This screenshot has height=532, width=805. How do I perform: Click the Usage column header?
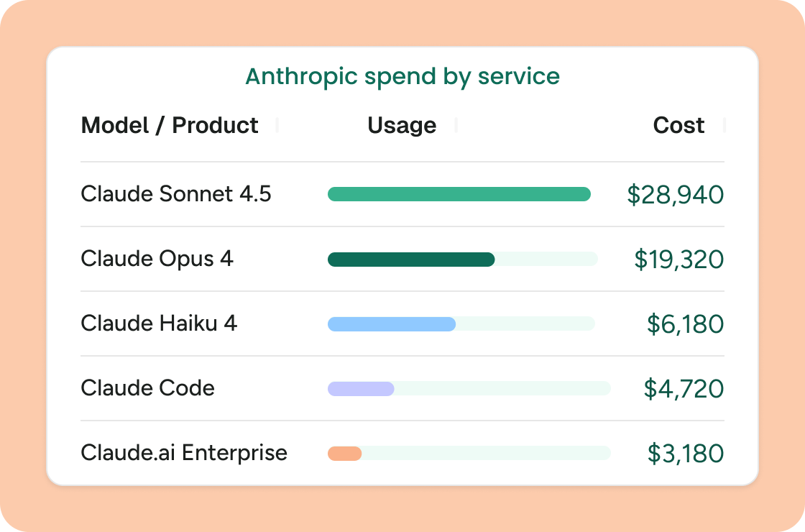point(402,125)
